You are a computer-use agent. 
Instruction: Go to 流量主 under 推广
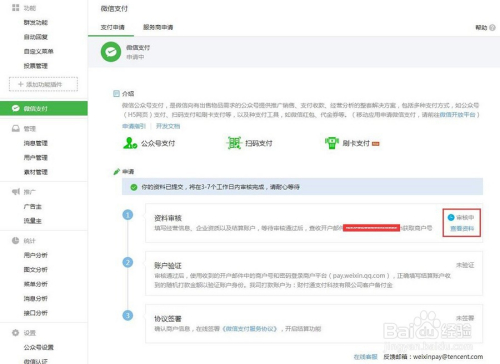tap(33, 221)
